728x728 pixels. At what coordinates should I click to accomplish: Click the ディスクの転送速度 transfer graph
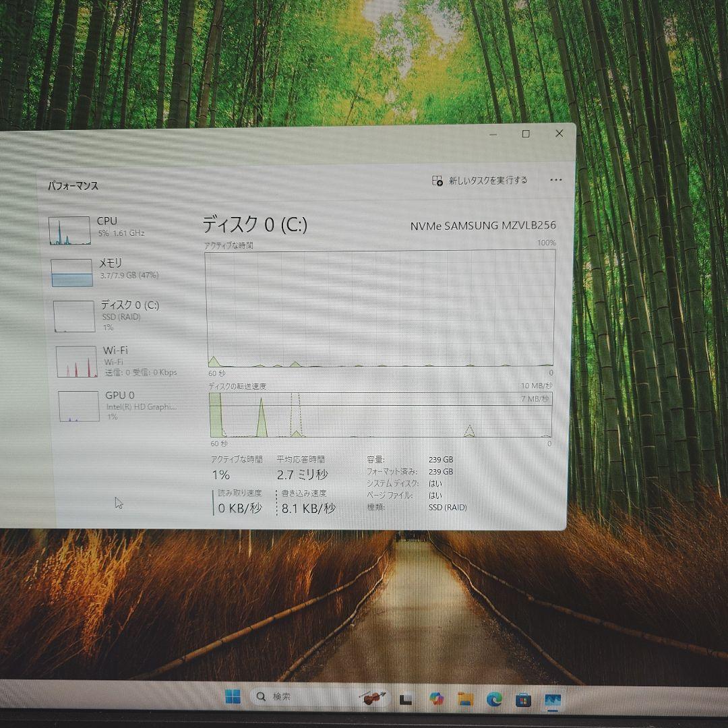coord(377,415)
